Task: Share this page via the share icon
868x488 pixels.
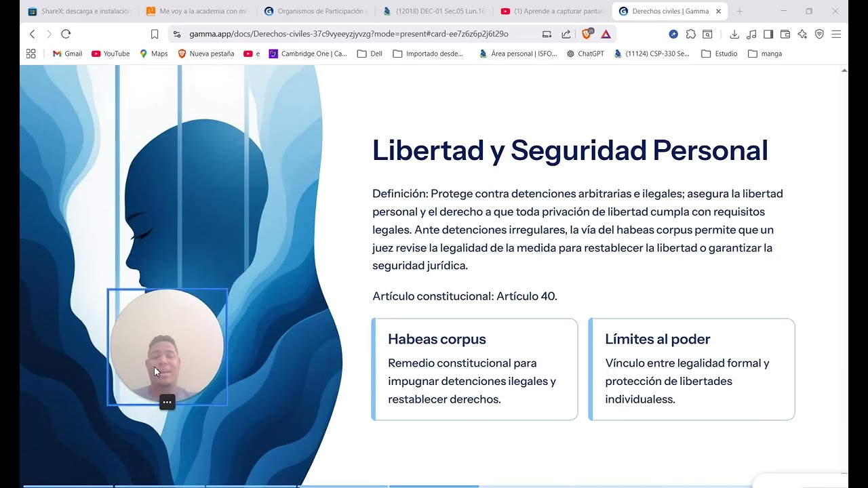Action: (566, 34)
